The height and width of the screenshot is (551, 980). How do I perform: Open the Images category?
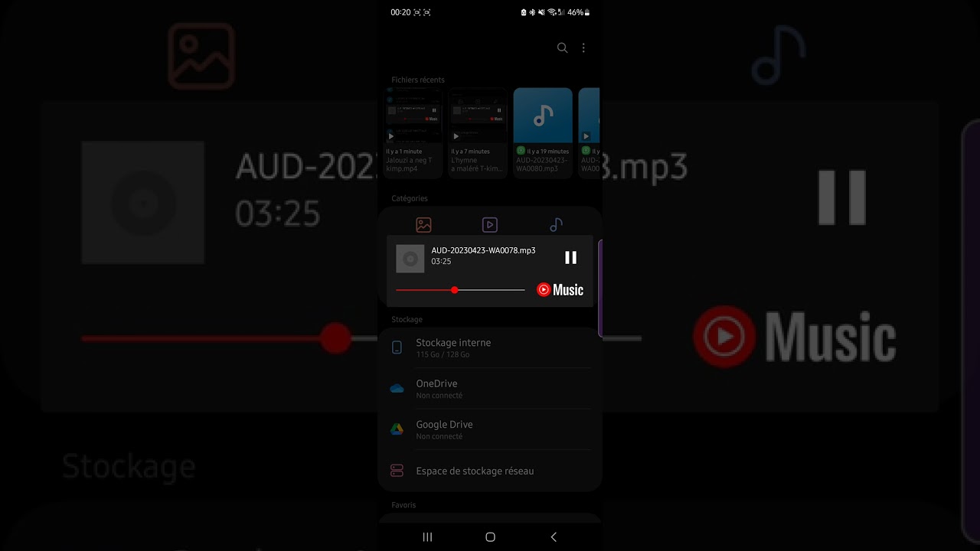click(423, 225)
